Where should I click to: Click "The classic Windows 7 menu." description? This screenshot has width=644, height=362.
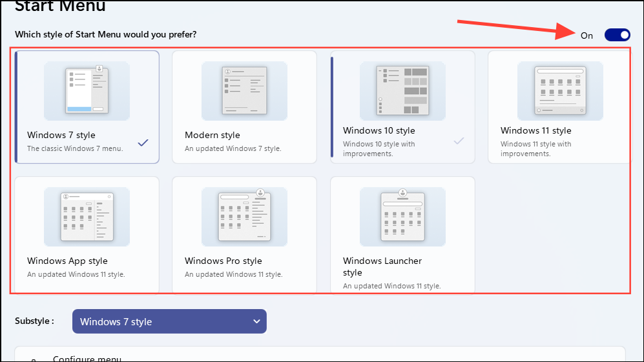75,148
